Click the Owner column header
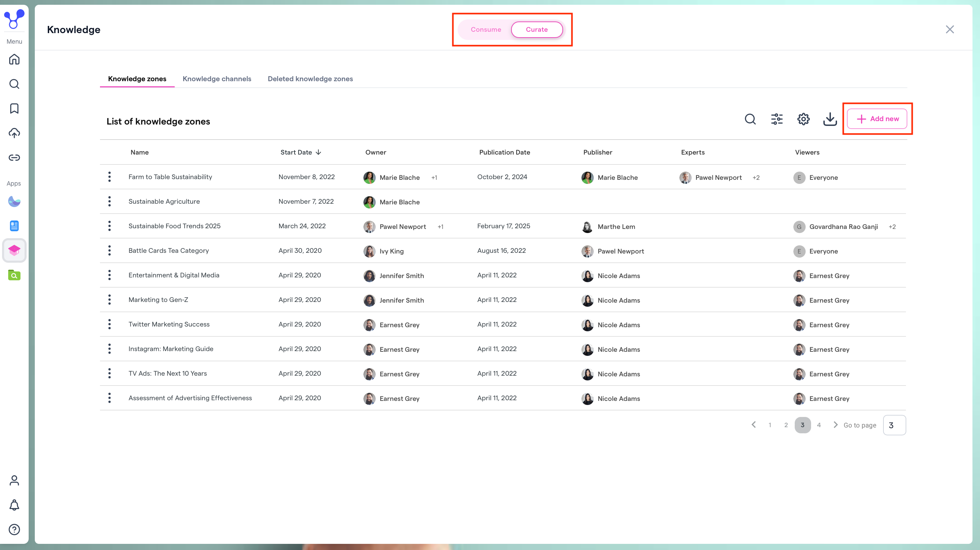This screenshot has height=550, width=980. tap(375, 152)
